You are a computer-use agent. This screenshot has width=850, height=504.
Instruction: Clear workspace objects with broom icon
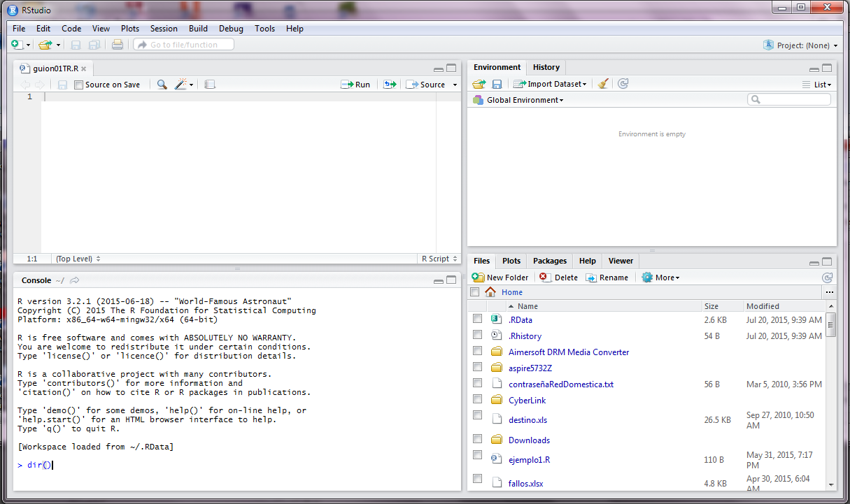(603, 84)
